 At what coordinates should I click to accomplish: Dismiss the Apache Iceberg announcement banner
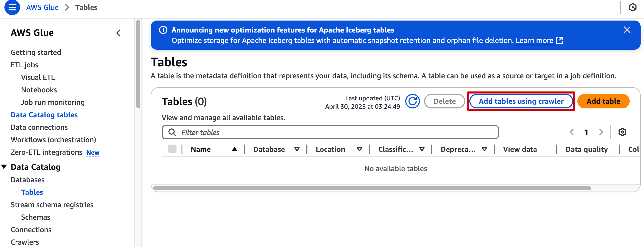627,30
